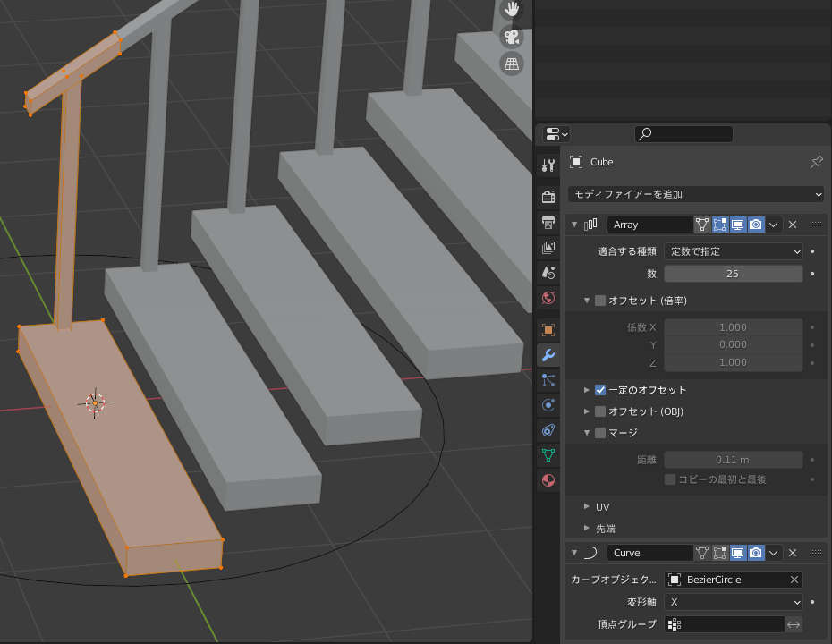Check コピーの最初と最後 checkbox
The height and width of the screenshot is (644, 832).
670,479
